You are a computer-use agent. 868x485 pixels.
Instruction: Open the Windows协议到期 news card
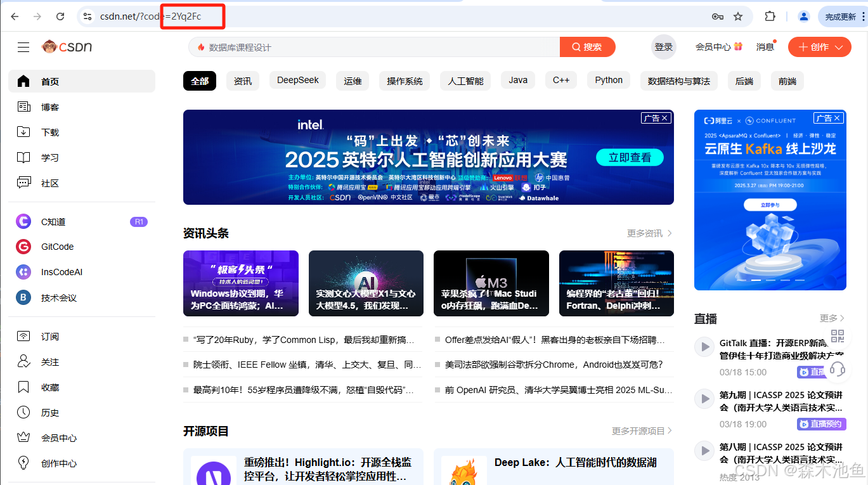[240, 283]
